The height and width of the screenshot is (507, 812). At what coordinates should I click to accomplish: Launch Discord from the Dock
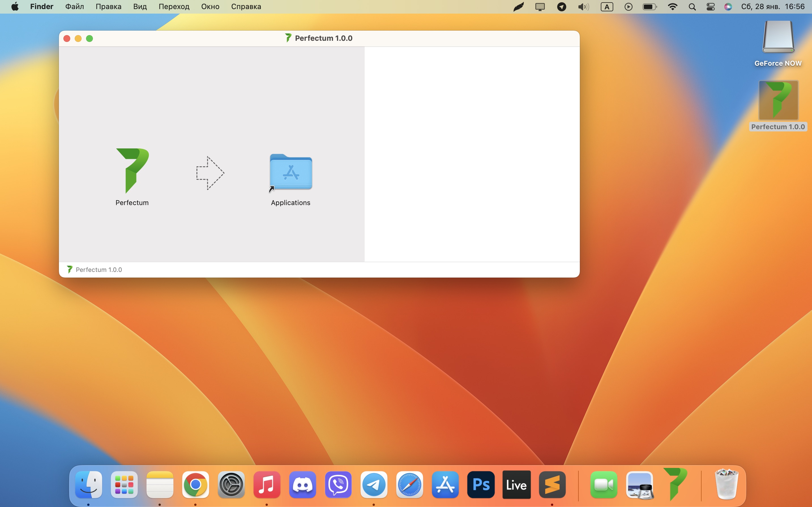(302, 485)
